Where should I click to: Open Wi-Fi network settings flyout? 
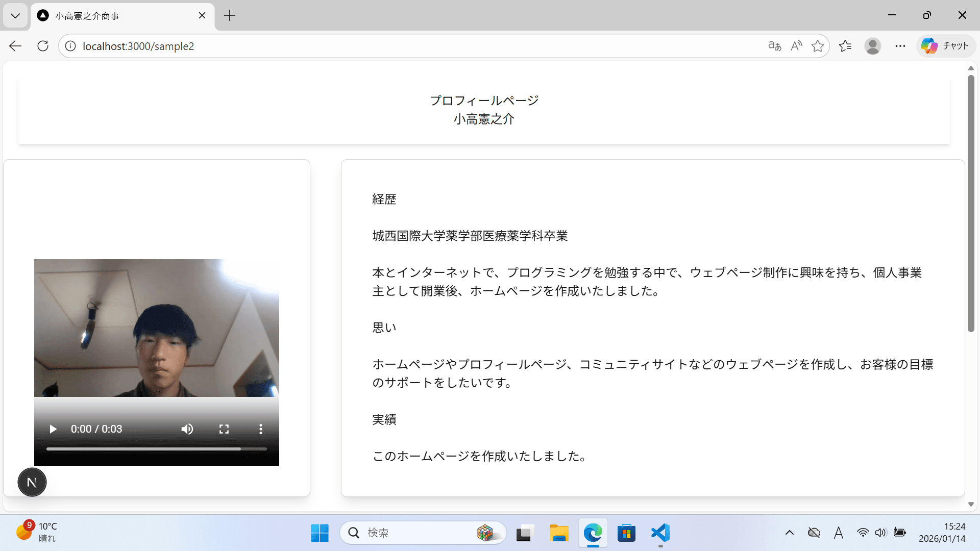click(863, 533)
